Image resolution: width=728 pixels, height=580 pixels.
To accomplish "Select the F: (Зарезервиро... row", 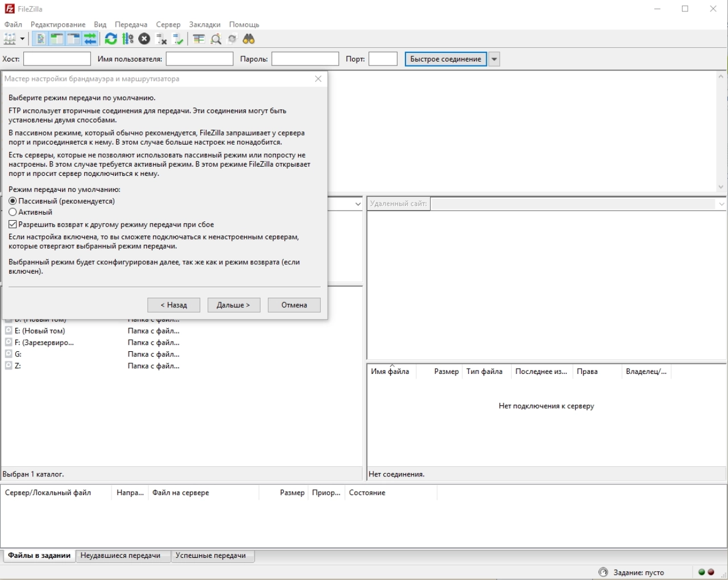I will pos(181,343).
